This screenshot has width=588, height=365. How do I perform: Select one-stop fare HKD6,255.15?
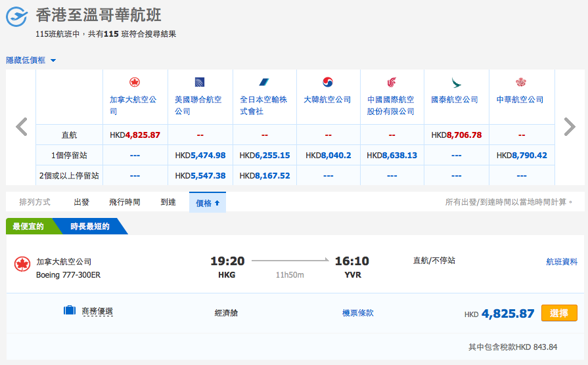point(265,155)
